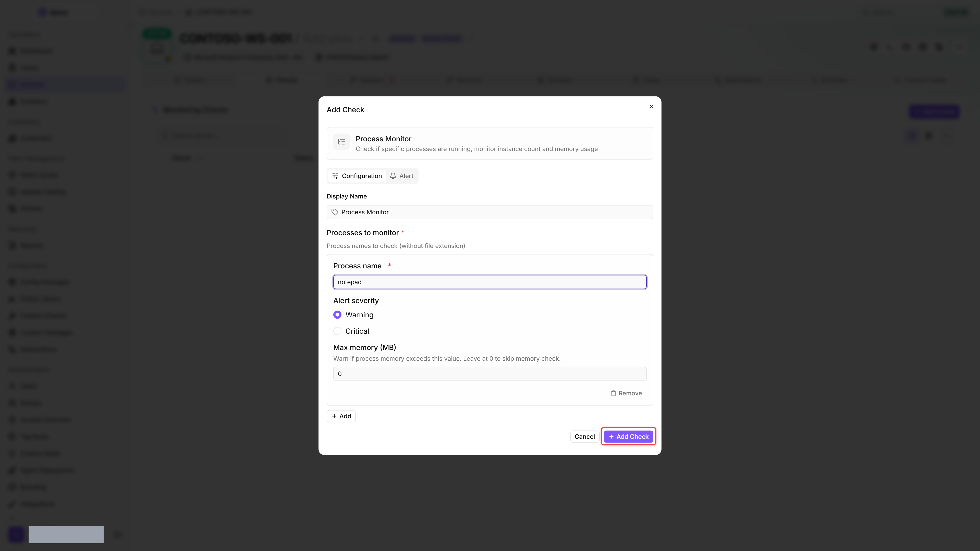Open the Alert tab
The image size is (980, 551).
click(x=402, y=176)
